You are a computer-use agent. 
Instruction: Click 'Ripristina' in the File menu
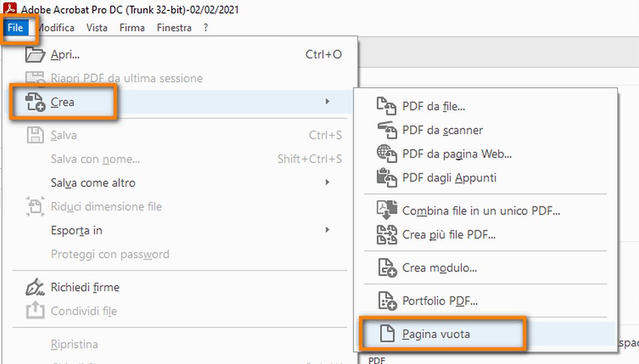coord(74,344)
